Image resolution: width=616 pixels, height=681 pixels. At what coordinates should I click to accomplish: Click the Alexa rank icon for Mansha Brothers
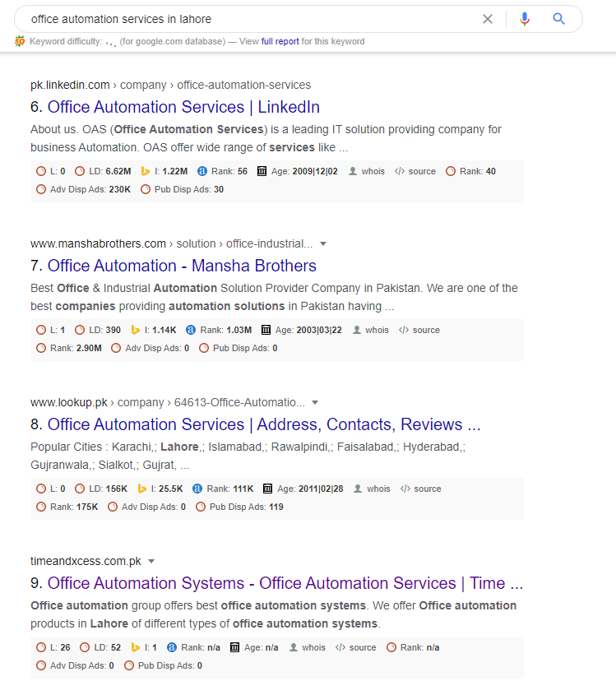point(191,330)
